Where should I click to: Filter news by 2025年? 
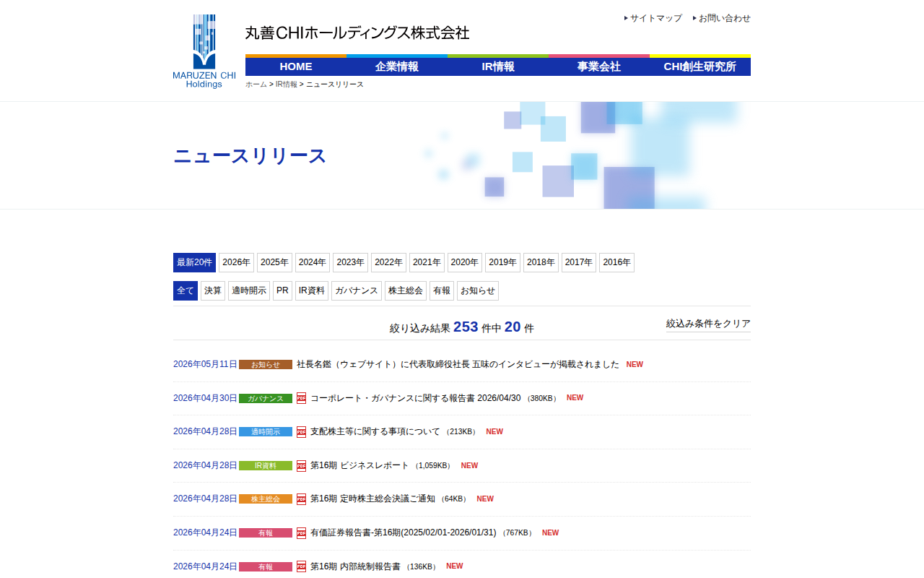pyautogui.click(x=274, y=262)
